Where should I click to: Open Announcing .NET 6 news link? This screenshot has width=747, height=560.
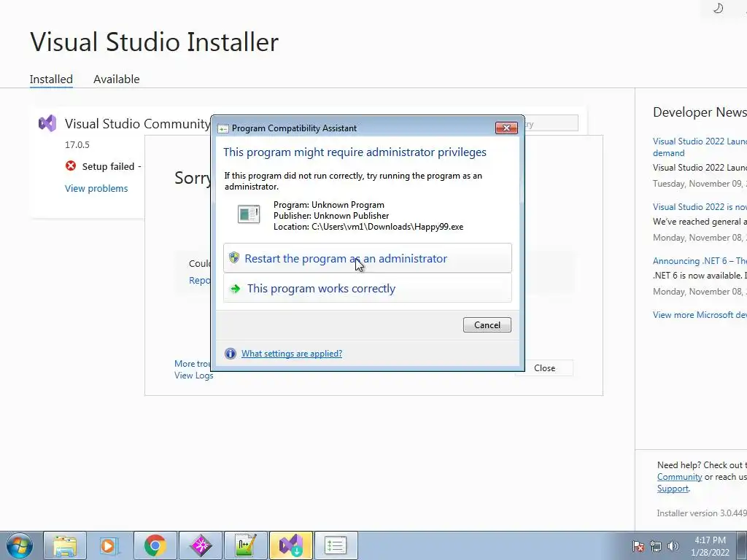[700, 261]
